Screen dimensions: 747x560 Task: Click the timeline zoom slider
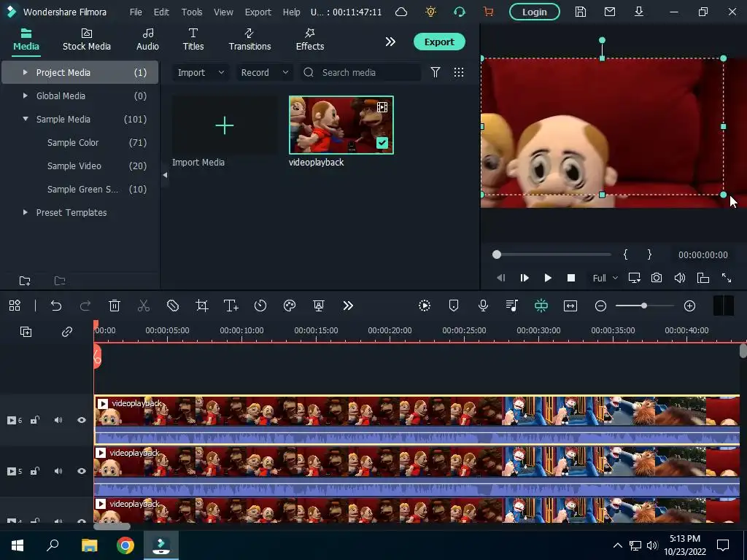(645, 306)
